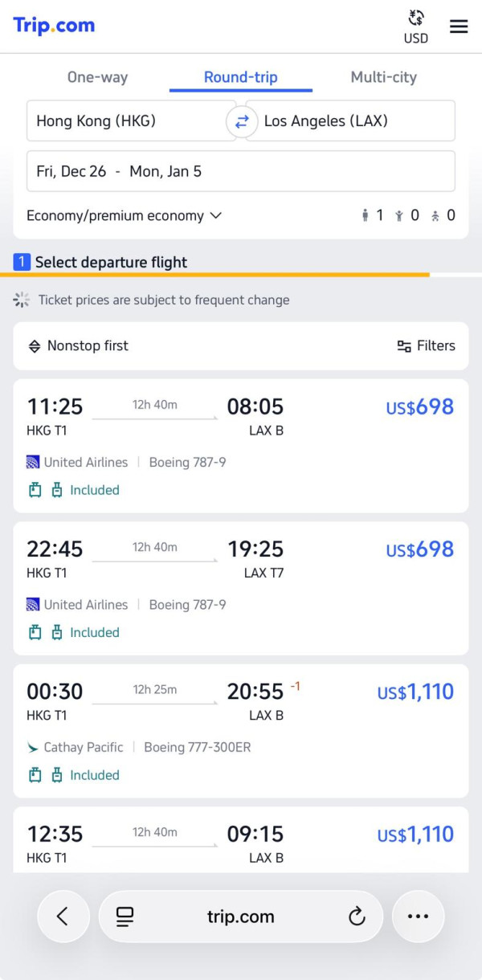
Task: Open the hamburger menu
Action: pos(459,27)
